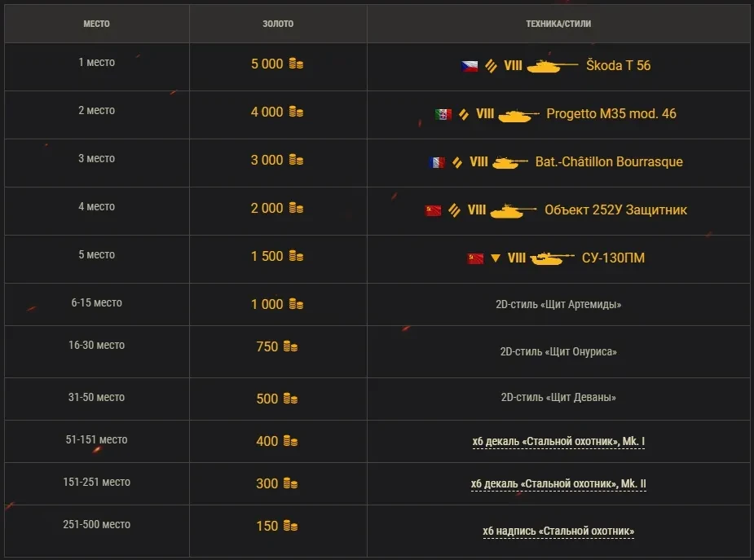Open the «Стальной охотник», Mk. II decal link
Viewport: 754px width, 560px height.
click(558, 484)
